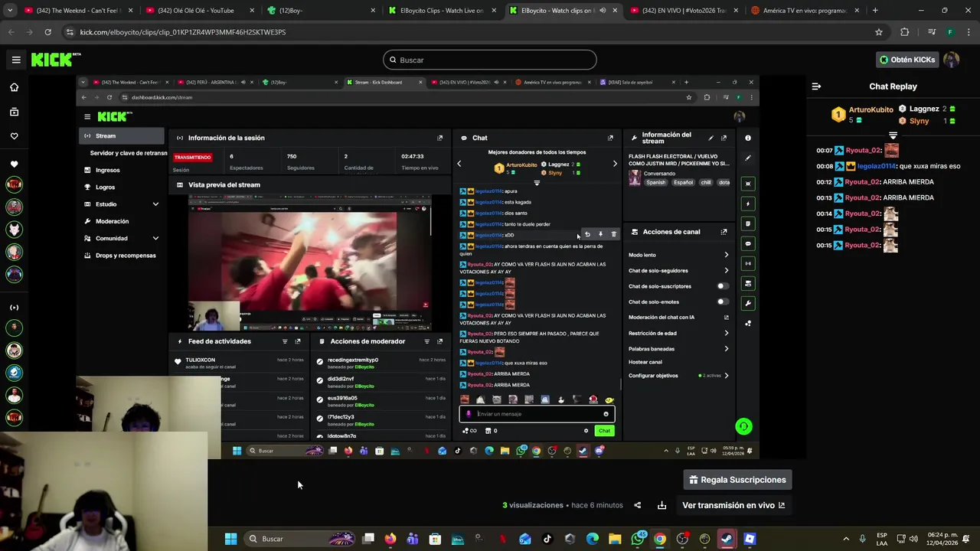Open Laggnez in the leaderboard
The image size is (980, 551).
(924, 109)
